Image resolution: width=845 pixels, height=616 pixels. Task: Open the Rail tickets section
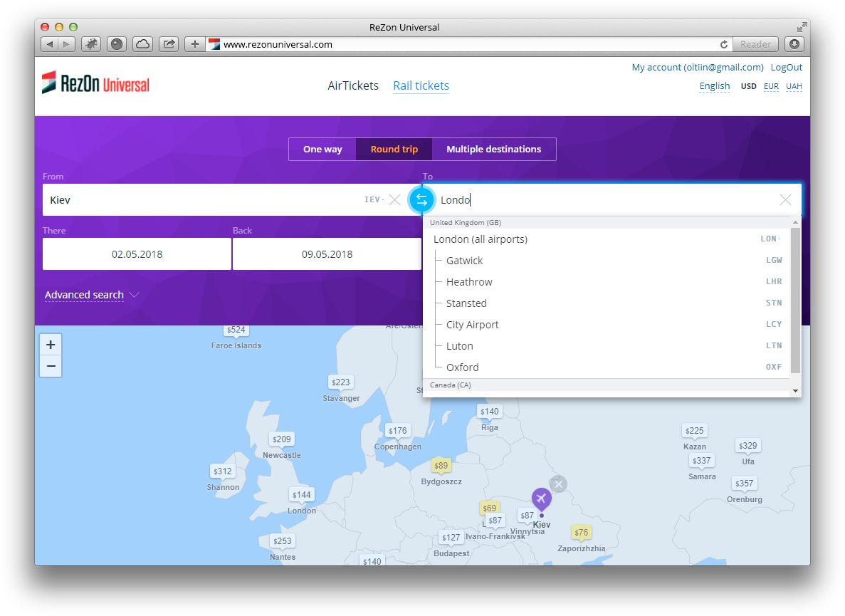pos(421,85)
